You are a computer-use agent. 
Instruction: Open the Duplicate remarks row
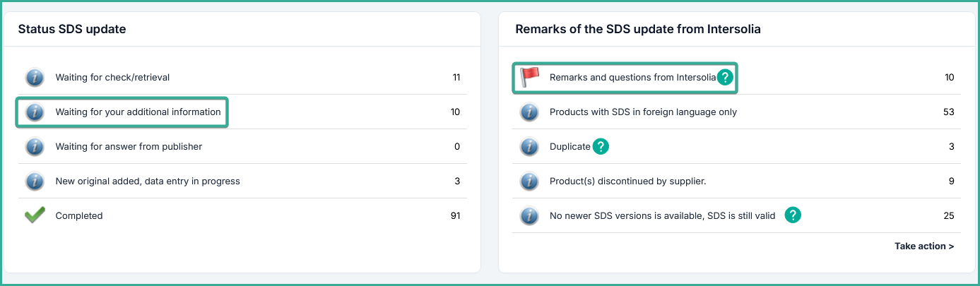(x=569, y=147)
